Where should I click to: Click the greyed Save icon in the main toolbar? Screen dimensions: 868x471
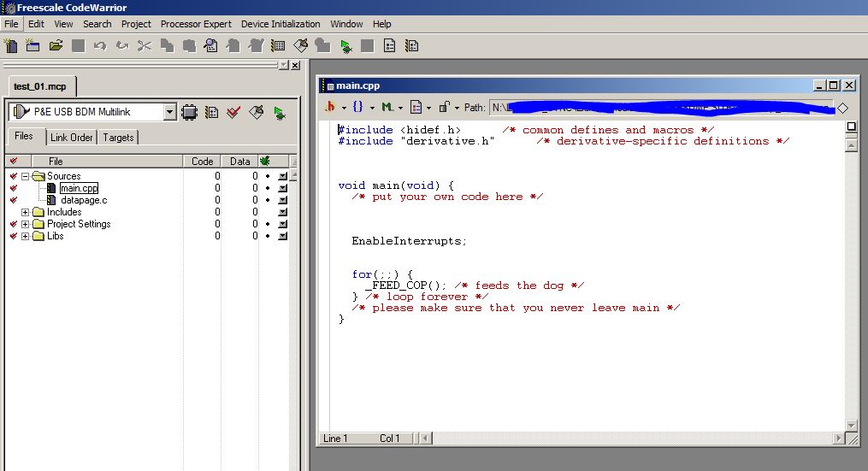coord(78,46)
